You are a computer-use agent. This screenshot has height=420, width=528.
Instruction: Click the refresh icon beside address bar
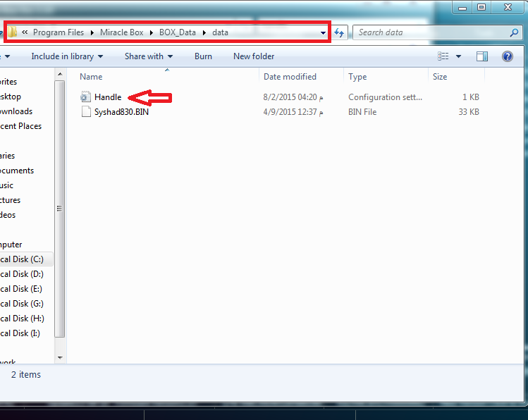(339, 32)
